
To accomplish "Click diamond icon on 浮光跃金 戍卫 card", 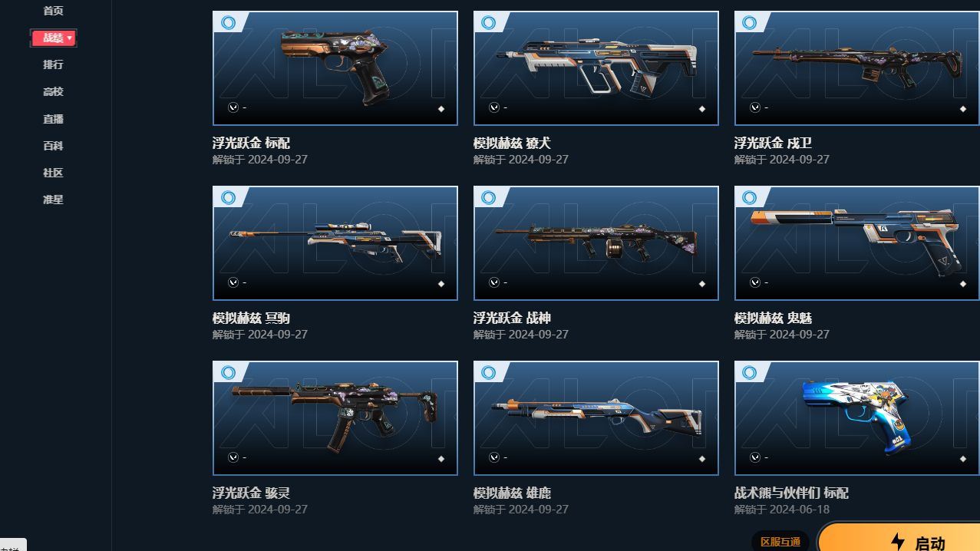I will [x=963, y=109].
